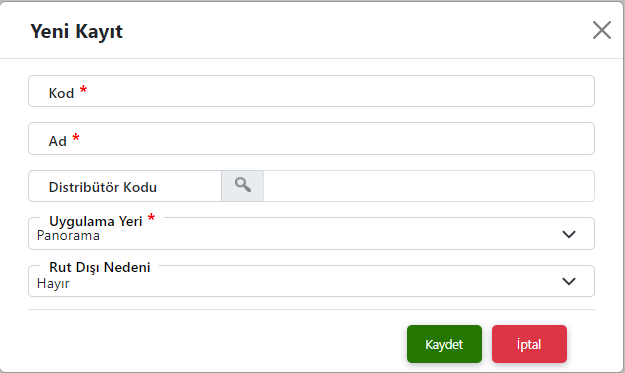This screenshot has width=625, height=373.
Task: Save the record with the Kaydet button
Action: tap(444, 344)
